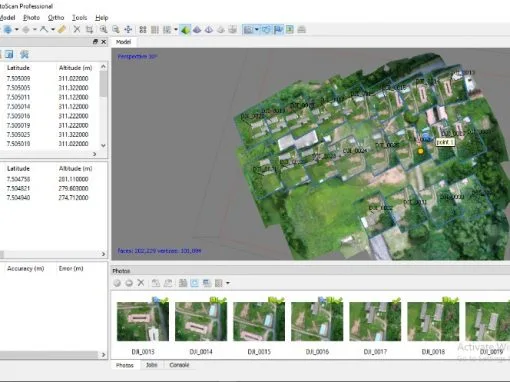The image size is (510, 382).
Task: Select the camera row with latitude 7.505009
Action: click(x=49, y=78)
